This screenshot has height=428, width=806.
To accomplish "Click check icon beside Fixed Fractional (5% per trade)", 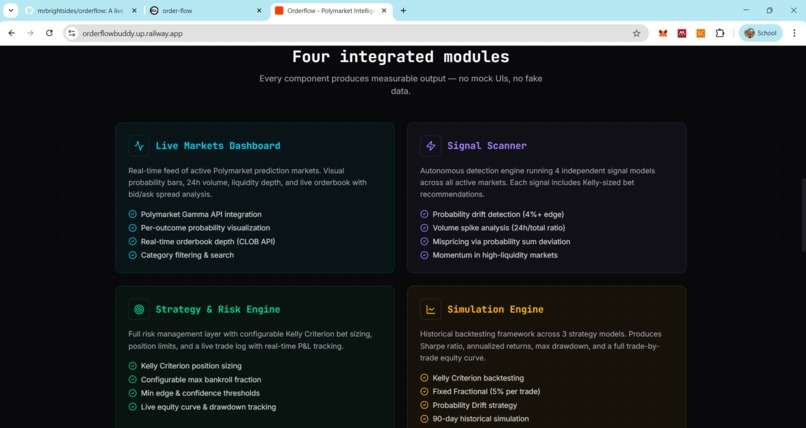I will 424,392.
